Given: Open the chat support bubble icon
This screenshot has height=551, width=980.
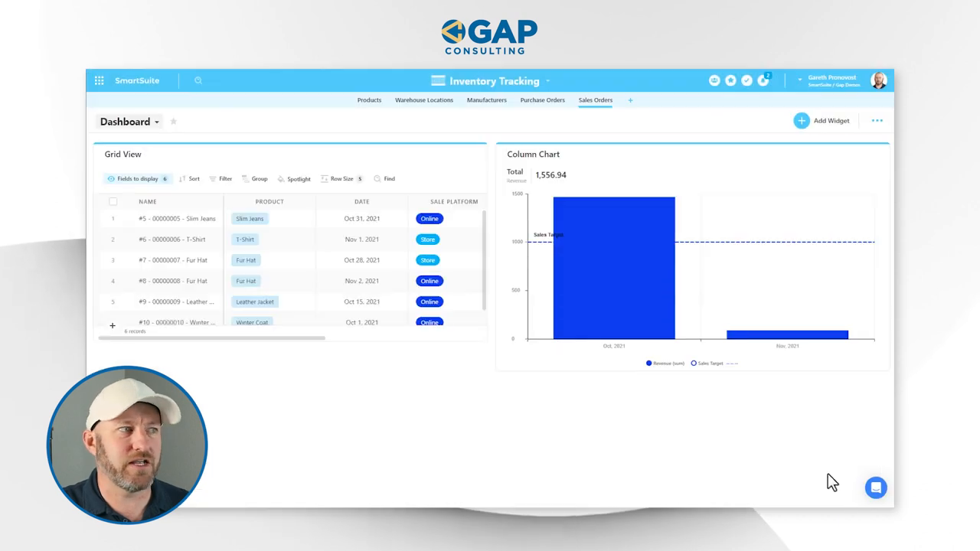Looking at the screenshot, I should 876,487.
